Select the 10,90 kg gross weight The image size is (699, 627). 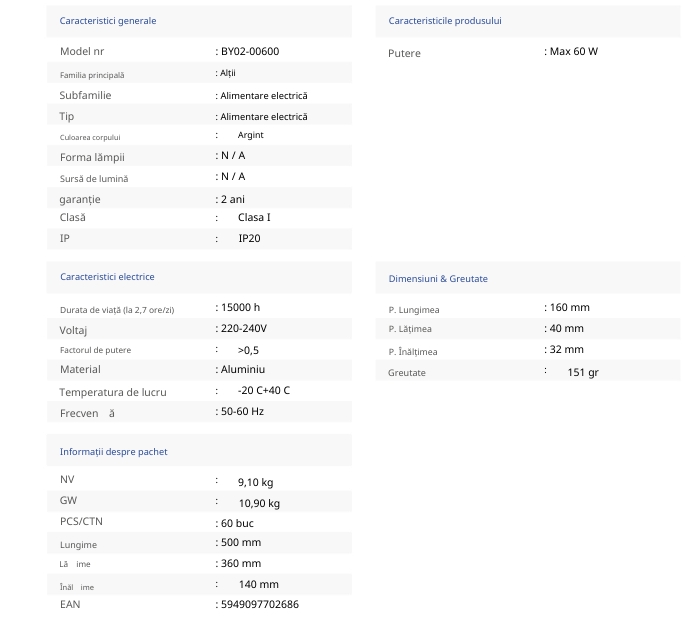tap(259, 503)
